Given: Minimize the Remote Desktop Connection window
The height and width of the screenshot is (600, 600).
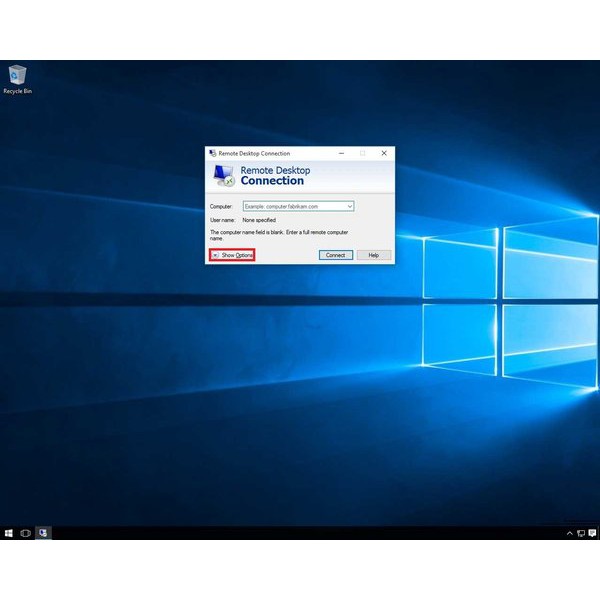Looking at the screenshot, I should (x=342, y=153).
